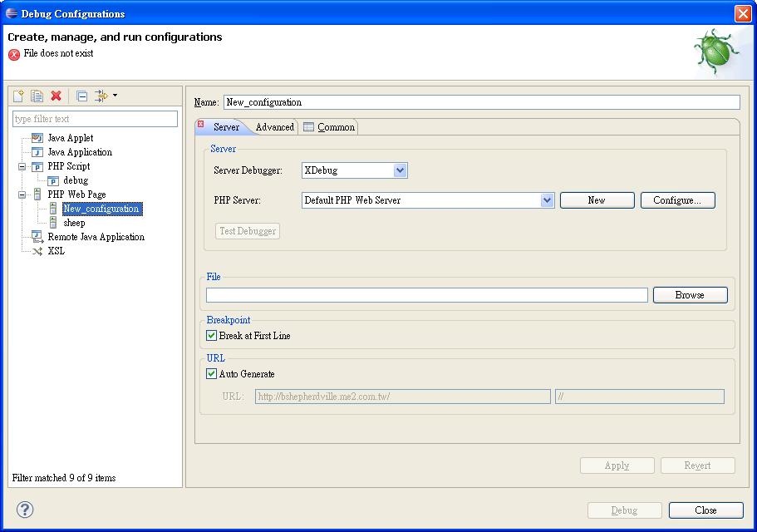The width and height of the screenshot is (757, 532).
Task: Create a new PHP server with New button
Action: [597, 199]
